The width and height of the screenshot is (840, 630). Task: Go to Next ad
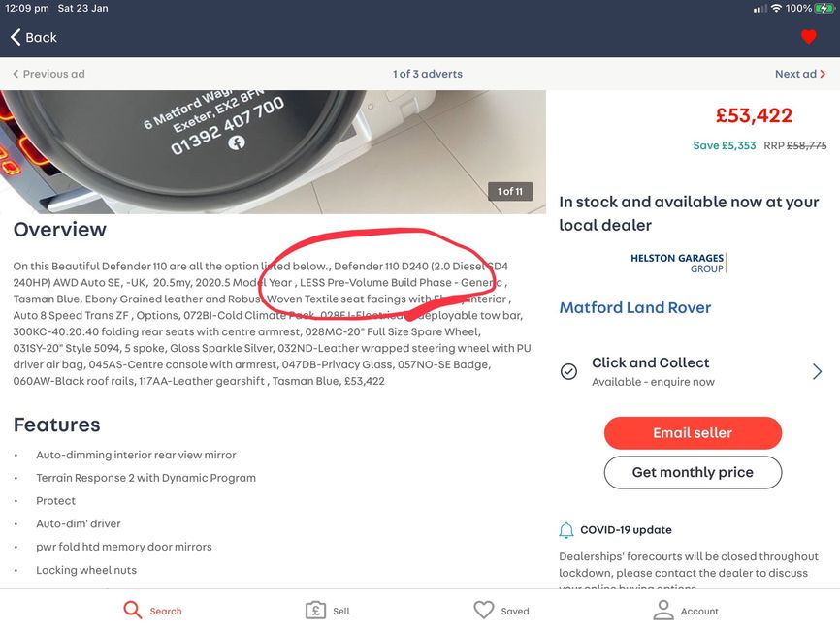click(800, 74)
